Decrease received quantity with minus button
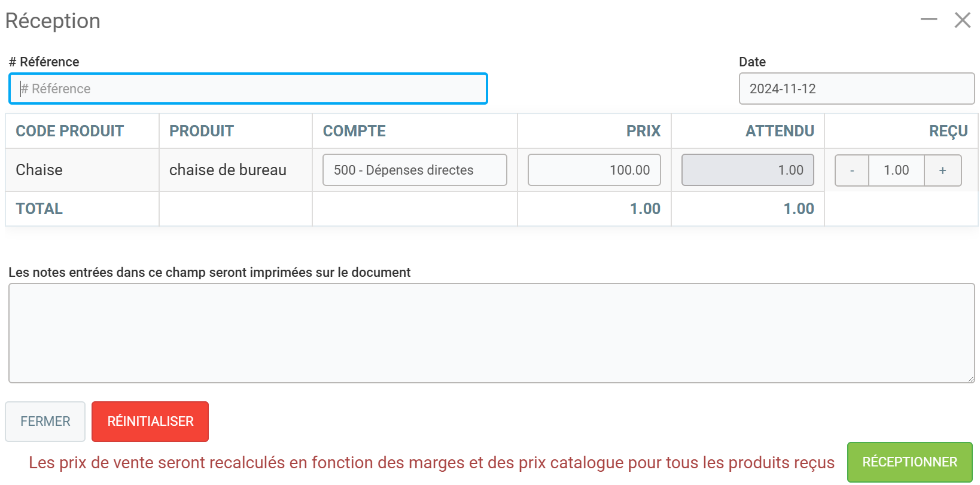Screen dimensions: 980x485 click(x=852, y=170)
